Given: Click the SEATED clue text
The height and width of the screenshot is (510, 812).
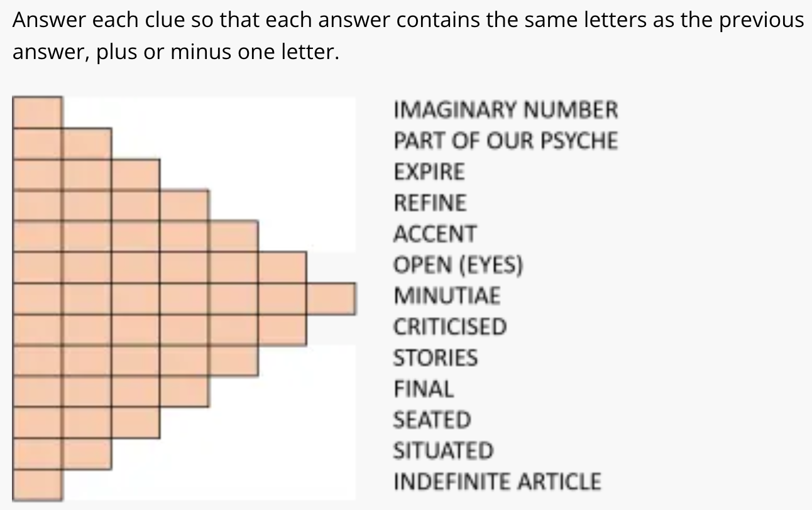Looking at the screenshot, I should pos(432,420).
